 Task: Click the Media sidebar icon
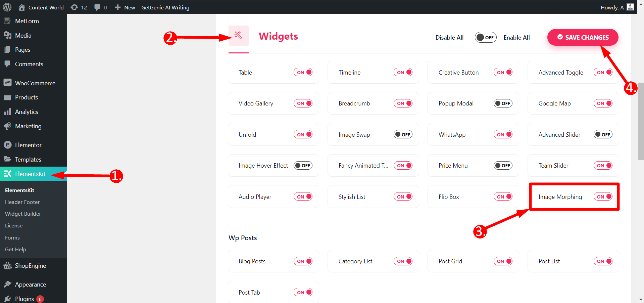[7, 35]
